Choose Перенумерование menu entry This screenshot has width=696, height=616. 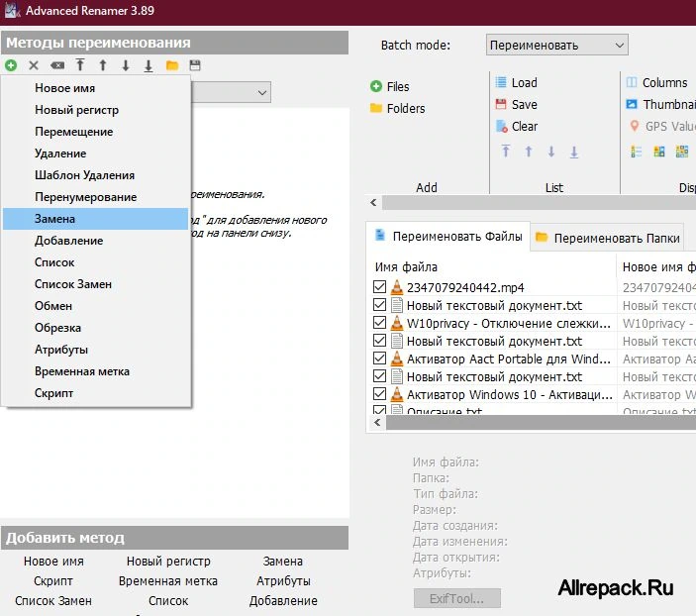coord(97,197)
